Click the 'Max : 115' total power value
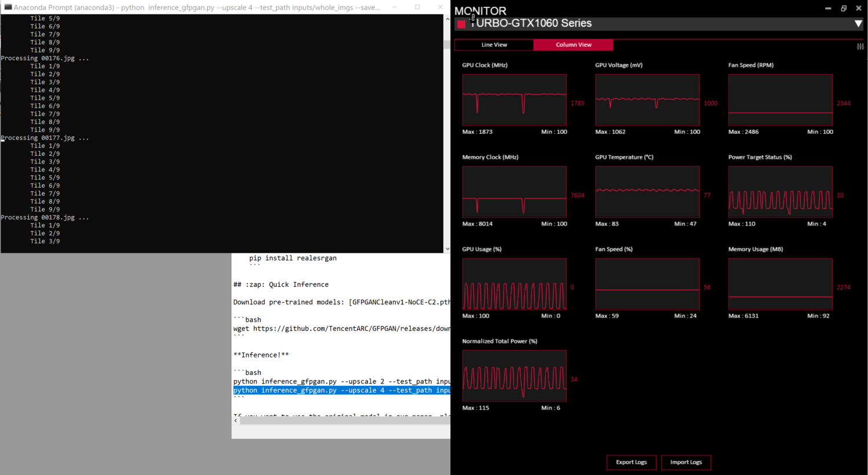Viewport: 868px width, 475px height. 476,408
